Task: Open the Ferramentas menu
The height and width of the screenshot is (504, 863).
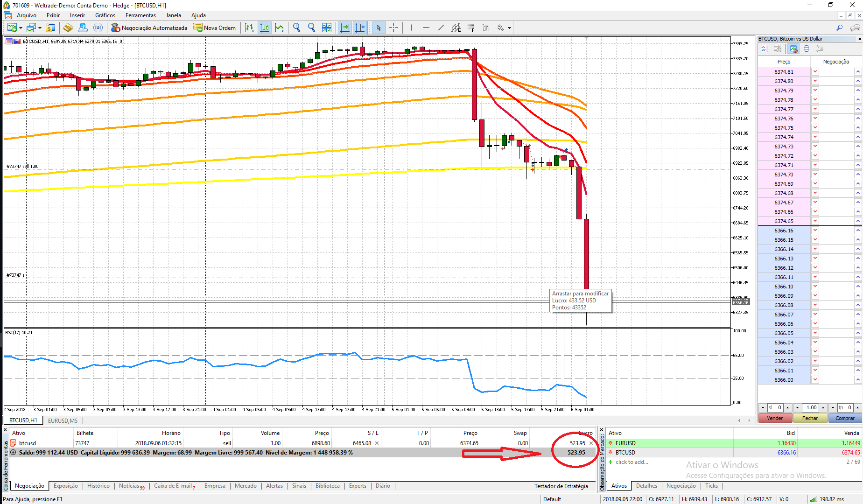Action: coord(140,15)
